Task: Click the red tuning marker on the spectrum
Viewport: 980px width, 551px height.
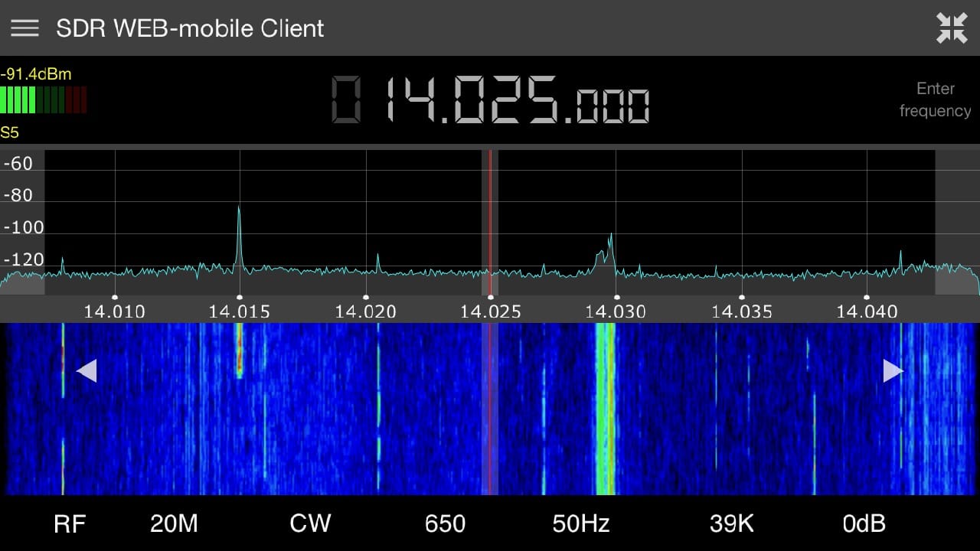Action: point(490,222)
